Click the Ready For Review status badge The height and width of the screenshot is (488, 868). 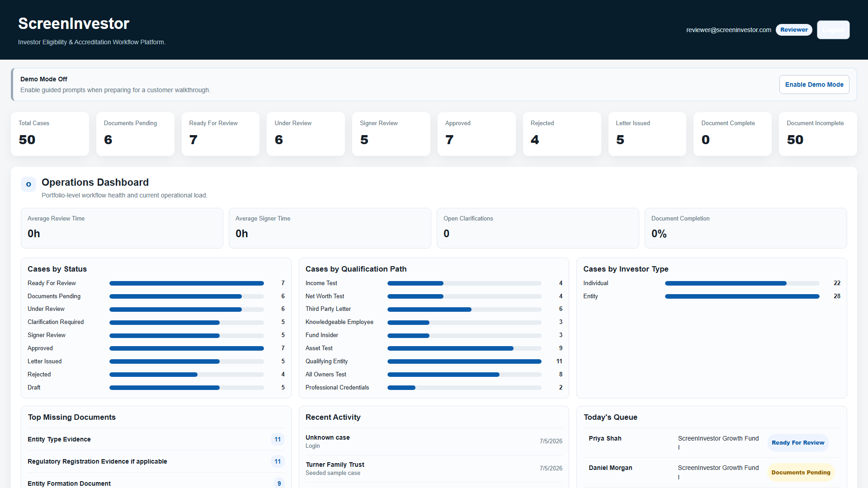point(798,443)
